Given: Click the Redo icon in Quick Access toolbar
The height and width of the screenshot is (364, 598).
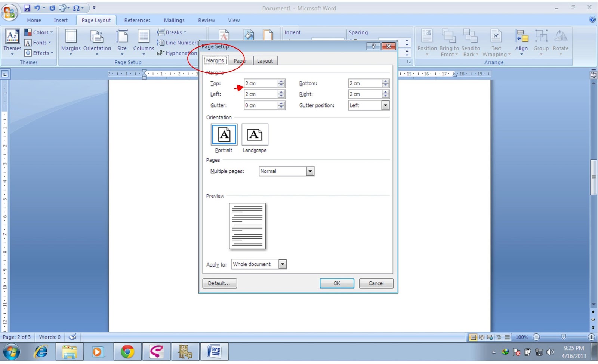Looking at the screenshot, I should 52,8.
